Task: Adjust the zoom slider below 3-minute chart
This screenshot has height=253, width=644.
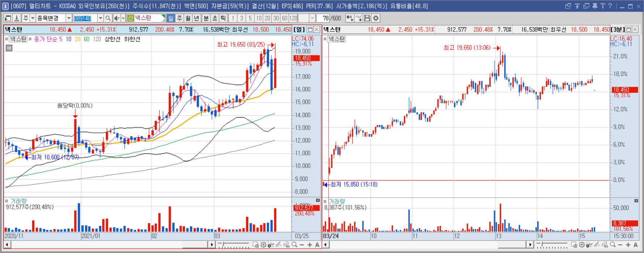Action: (552, 245)
